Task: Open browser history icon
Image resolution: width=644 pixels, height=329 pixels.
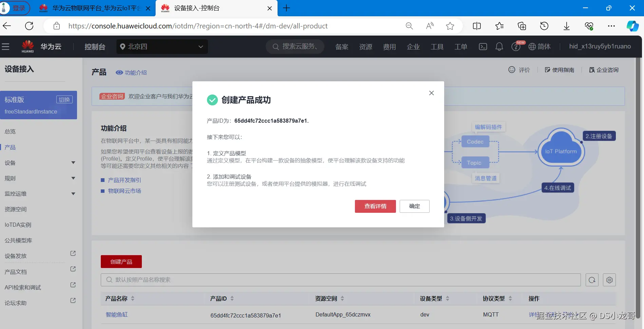Action: [544, 26]
